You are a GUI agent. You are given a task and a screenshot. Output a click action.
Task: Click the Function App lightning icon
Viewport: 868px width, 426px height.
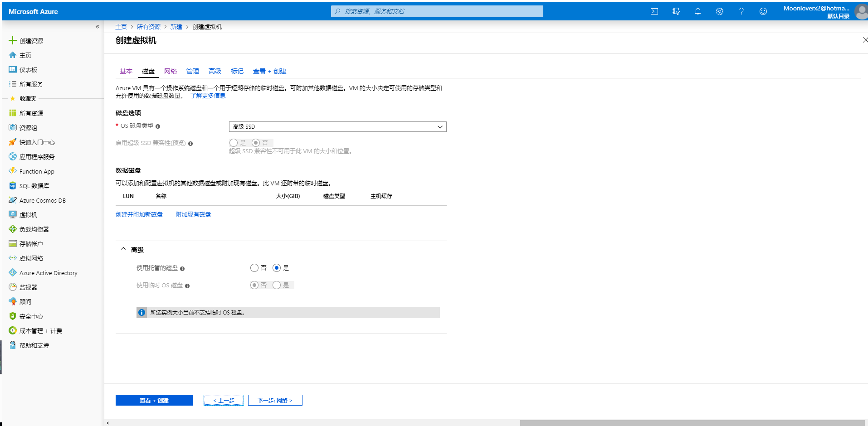13,171
